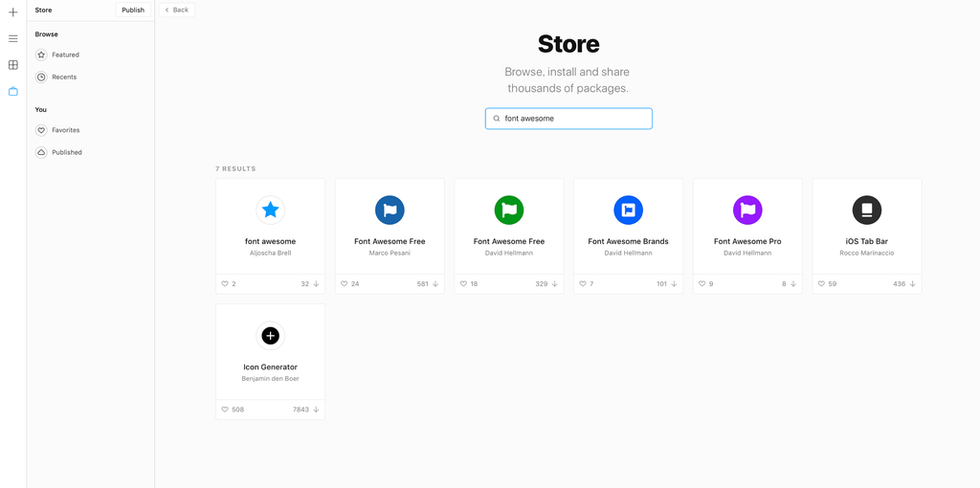Open the hamburger layers menu icon

(13, 38)
